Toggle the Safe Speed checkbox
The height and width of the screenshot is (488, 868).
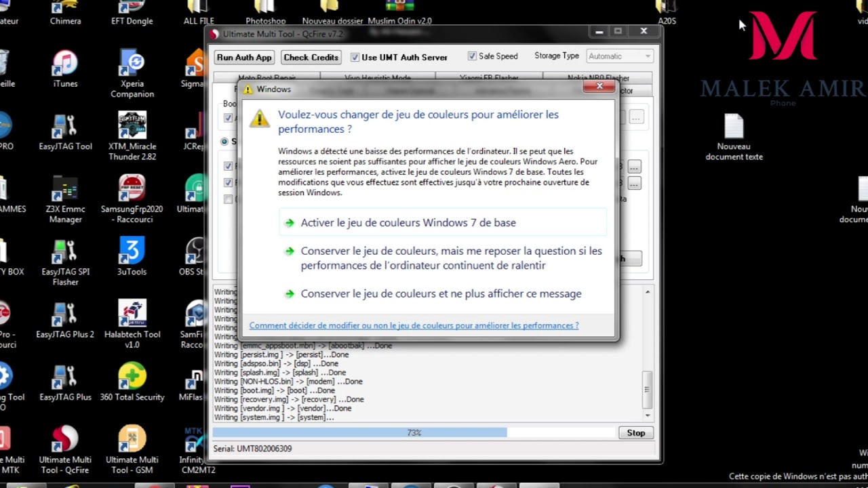(472, 56)
